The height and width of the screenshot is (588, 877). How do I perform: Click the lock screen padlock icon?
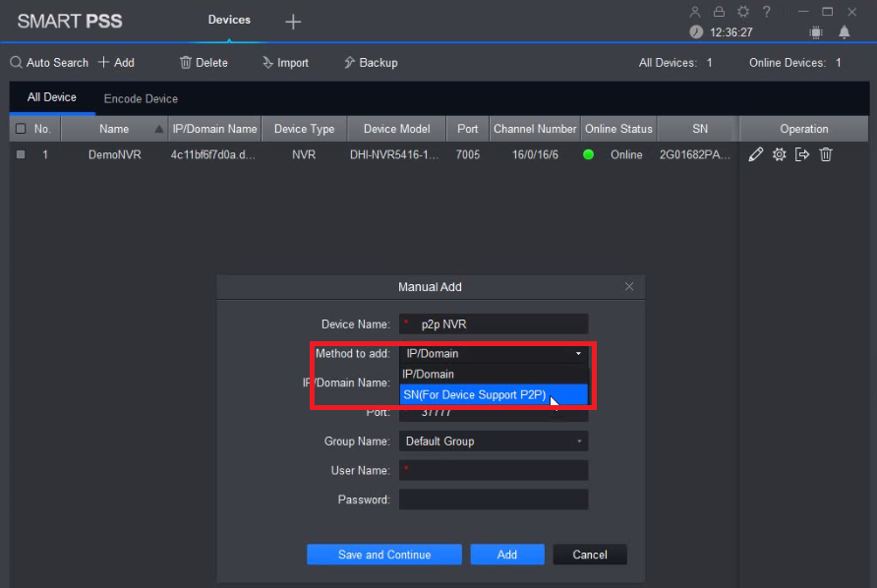point(719,12)
